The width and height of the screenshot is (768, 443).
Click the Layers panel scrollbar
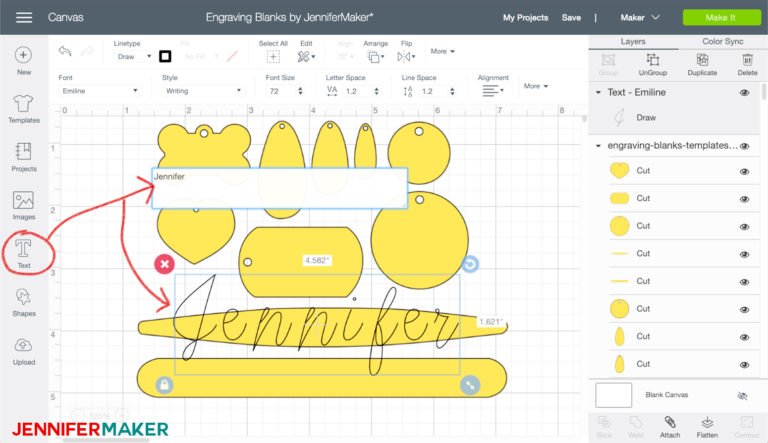point(764,92)
